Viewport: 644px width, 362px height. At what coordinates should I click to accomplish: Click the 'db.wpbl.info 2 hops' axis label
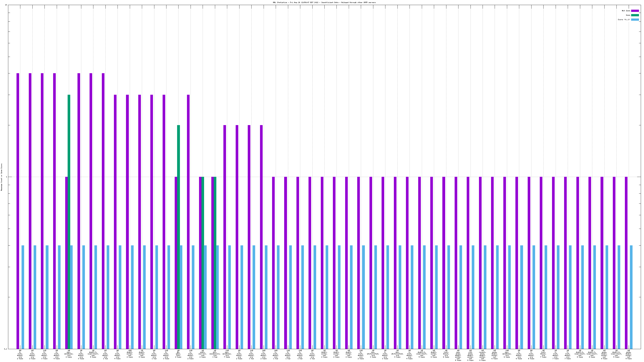point(178,354)
